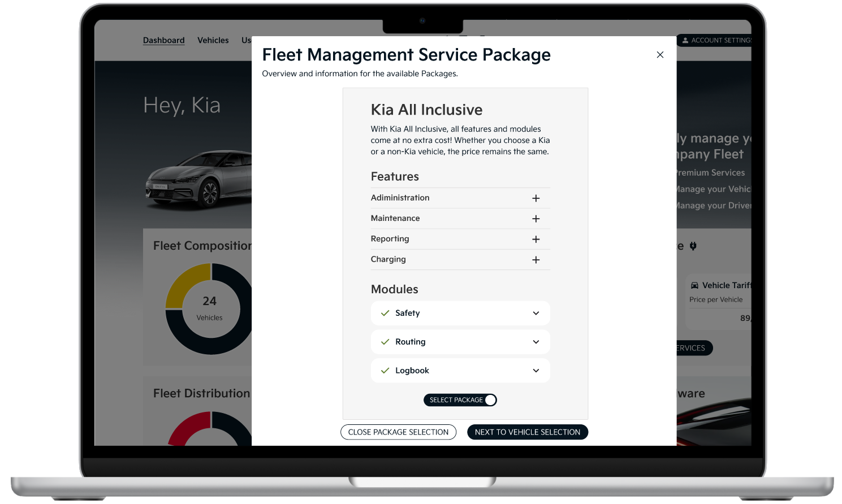Image resolution: width=842 pixels, height=504 pixels.
Task: Expand the Administration feature with plus icon
Action: point(536,198)
